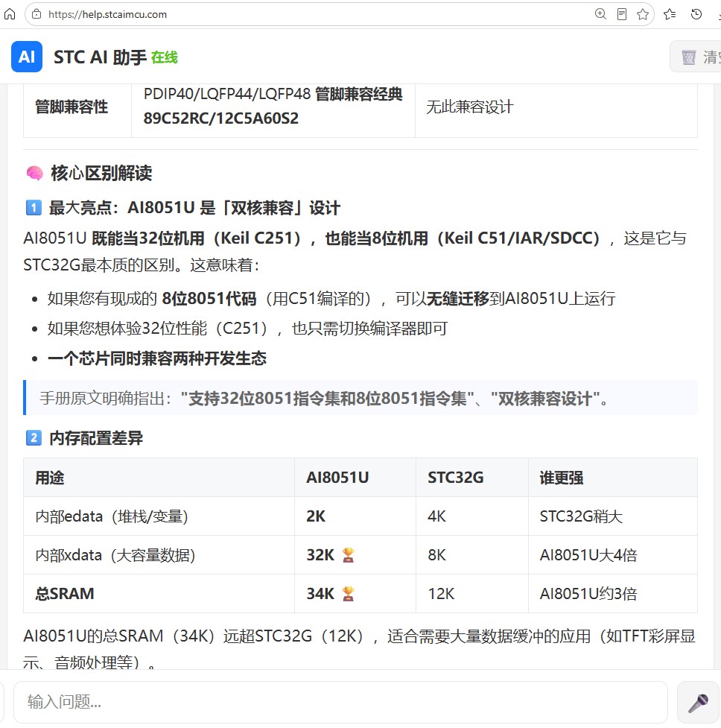Open browser history icon
The height and width of the screenshot is (728, 721).
(x=696, y=14)
